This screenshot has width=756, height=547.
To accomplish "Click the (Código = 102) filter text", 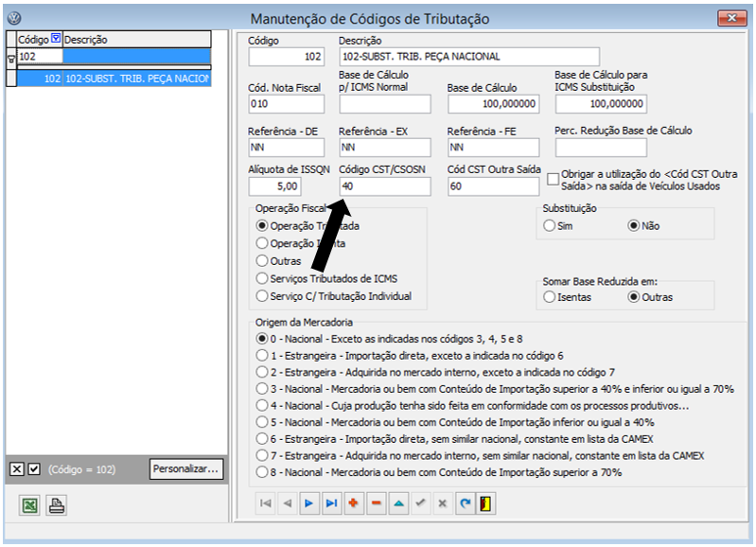I will point(82,469).
